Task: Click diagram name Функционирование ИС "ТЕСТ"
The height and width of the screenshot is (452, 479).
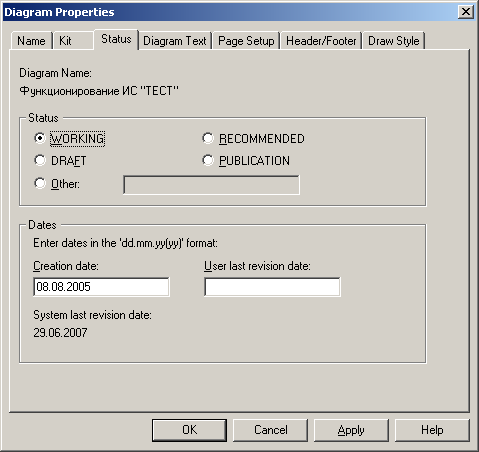Action: pos(99,91)
